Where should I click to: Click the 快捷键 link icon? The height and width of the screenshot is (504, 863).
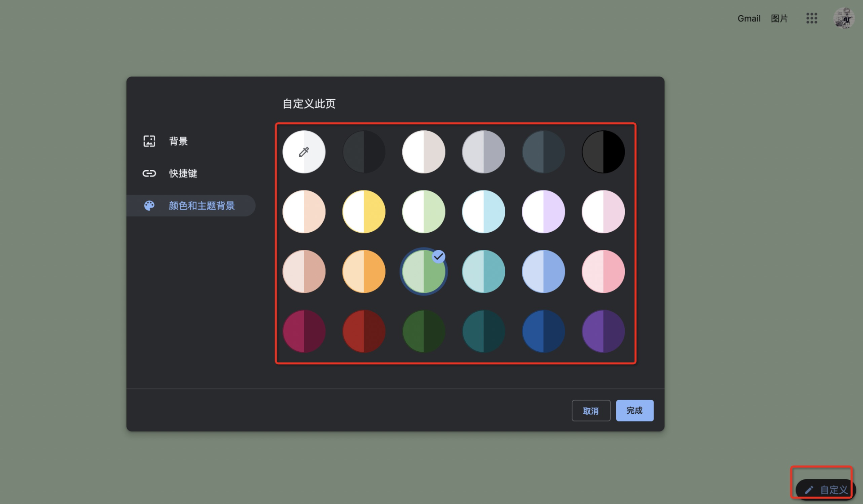pyautogui.click(x=149, y=173)
